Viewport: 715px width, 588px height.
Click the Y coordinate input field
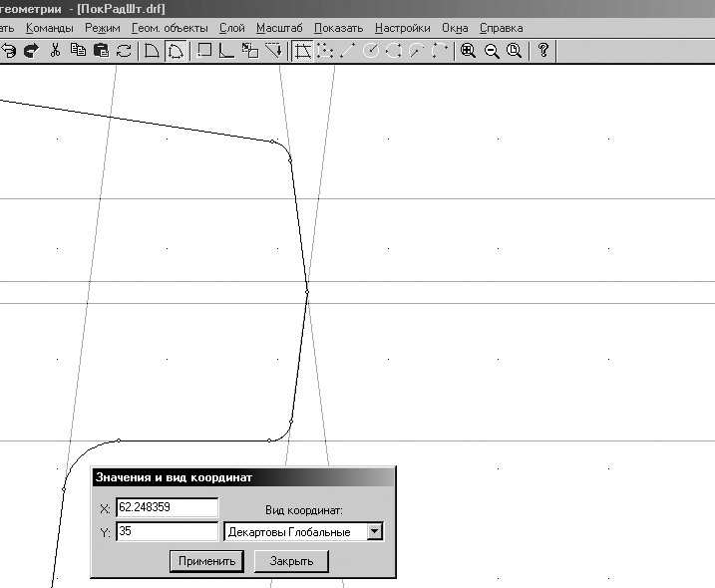(x=168, y=531)
